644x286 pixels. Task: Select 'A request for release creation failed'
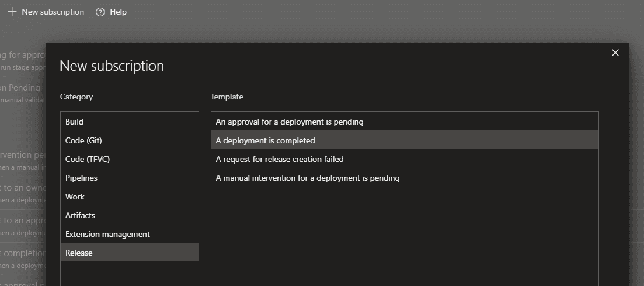pos(280,159)
